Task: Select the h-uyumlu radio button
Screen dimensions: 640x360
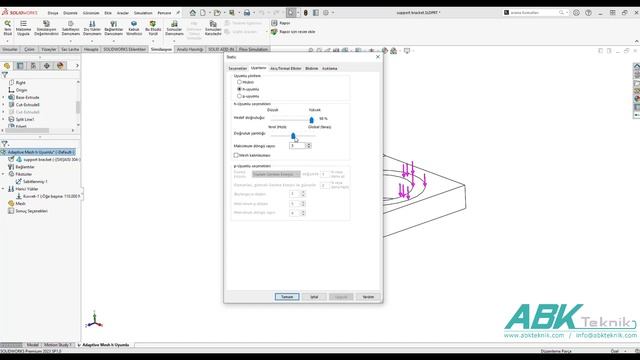Action: [239, 89]
